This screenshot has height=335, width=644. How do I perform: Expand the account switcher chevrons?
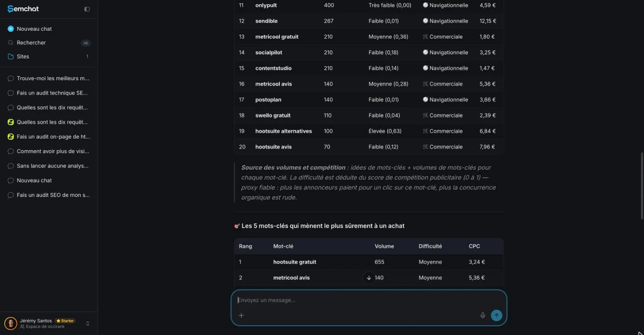click(x=88, y=323)
